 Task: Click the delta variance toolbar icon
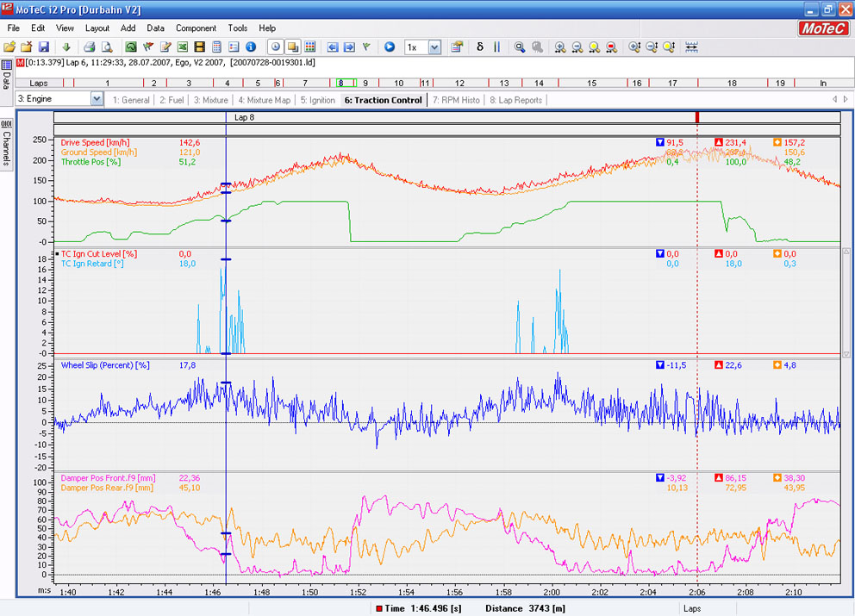pos(480,47)
